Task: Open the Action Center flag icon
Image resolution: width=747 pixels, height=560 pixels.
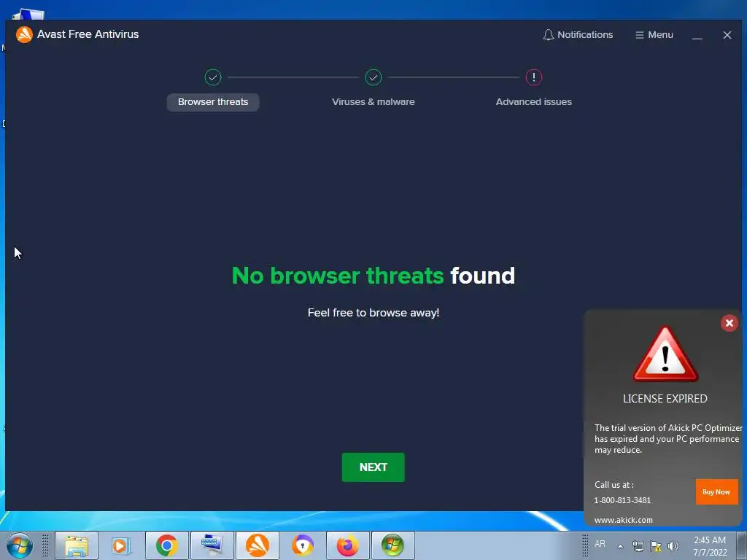Action: click(656, 546)
